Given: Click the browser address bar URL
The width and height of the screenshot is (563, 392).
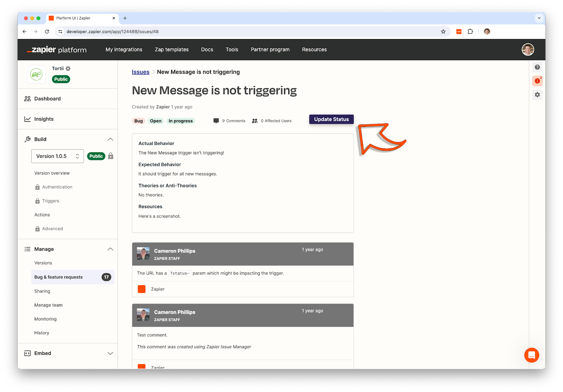Looking at the screenshot, I should pyautogui.click(x=113, y=32).
